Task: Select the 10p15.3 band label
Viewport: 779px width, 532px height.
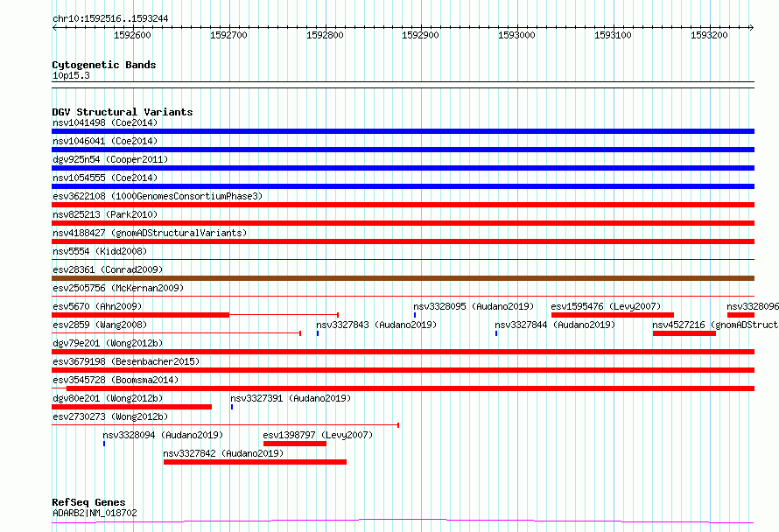Action: [71, 75]
